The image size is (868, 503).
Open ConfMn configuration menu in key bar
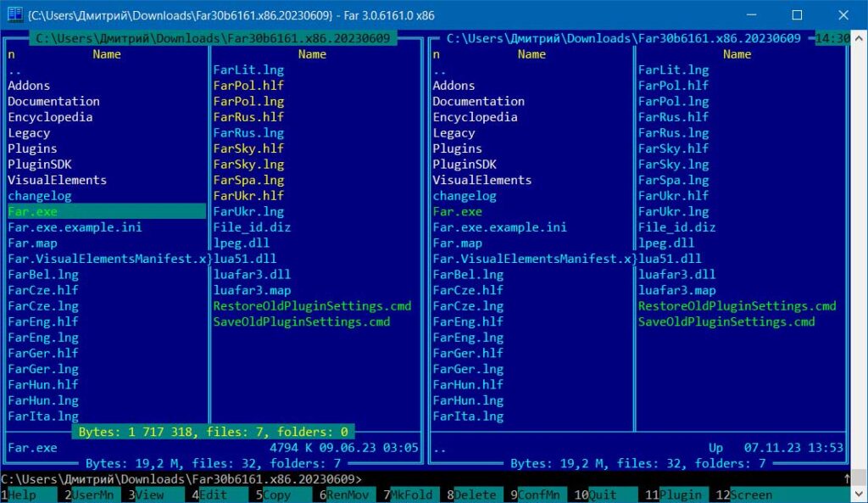(x=538, y=495)
